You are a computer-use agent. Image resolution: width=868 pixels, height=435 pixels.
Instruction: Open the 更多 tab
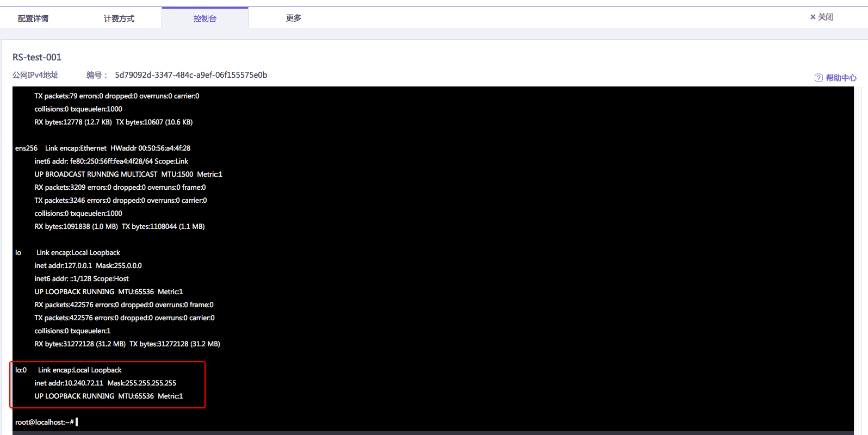294,18
